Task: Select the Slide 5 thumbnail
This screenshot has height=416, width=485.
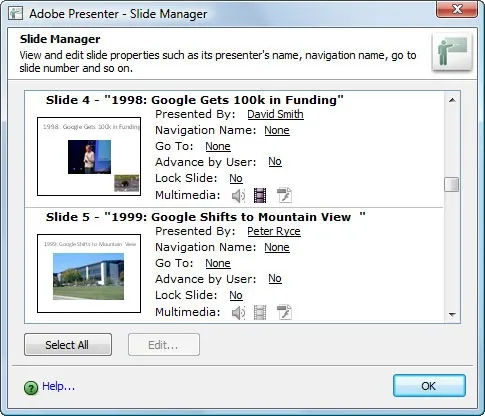Action: [89, 273]
